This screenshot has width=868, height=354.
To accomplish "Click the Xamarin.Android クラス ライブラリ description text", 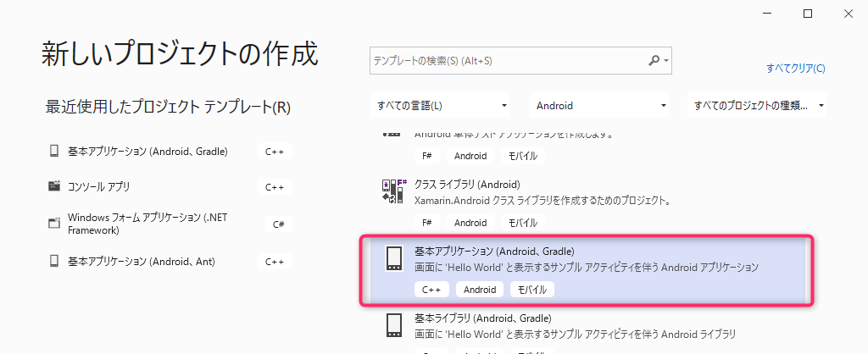I will point(542,201).
